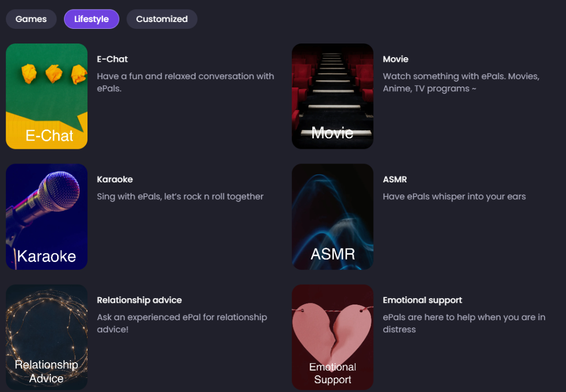Screen dimensions: 566x392
Task: Click 'Have ePals whisper into your ears' text
Action: pyautogui.click(x=454, y=197)
